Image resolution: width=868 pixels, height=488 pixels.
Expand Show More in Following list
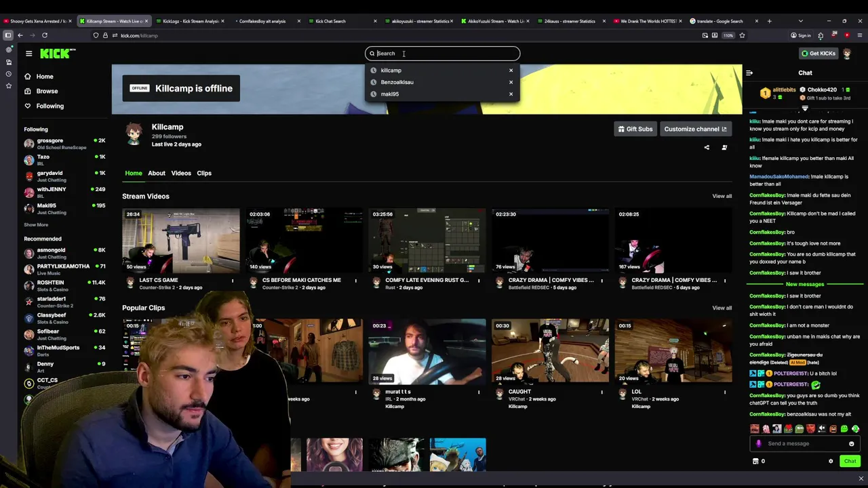tap(36, 225)
